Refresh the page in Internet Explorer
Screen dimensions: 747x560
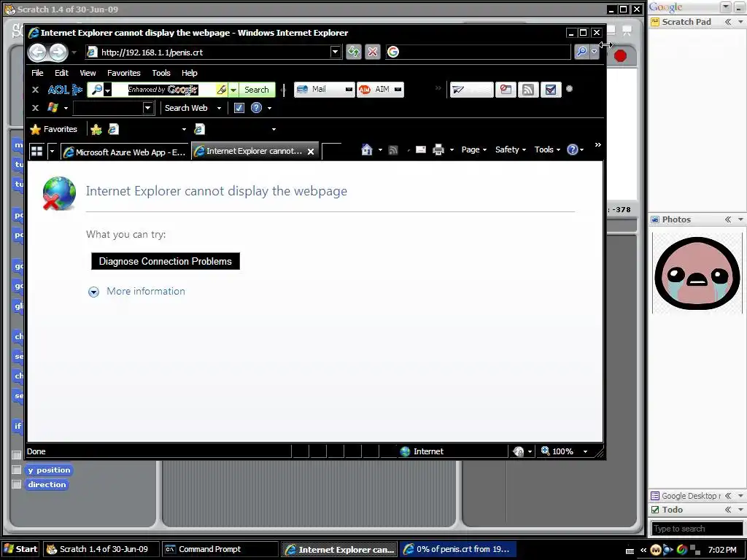(354, 52)
